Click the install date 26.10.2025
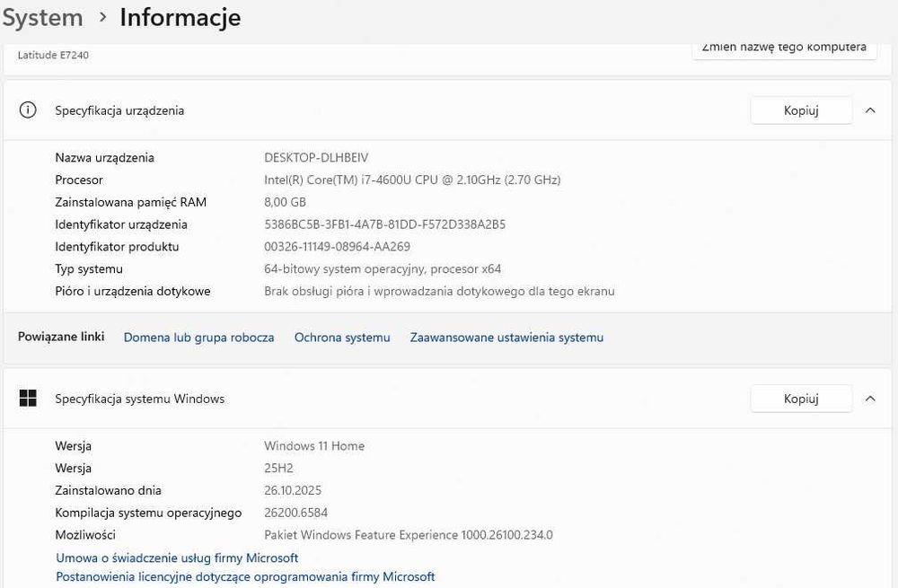 293,491
